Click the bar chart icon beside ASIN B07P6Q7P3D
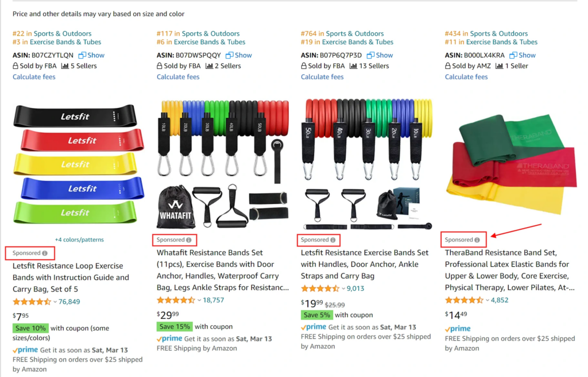Viewport: 588px width, 377px height. click(353, 66)
